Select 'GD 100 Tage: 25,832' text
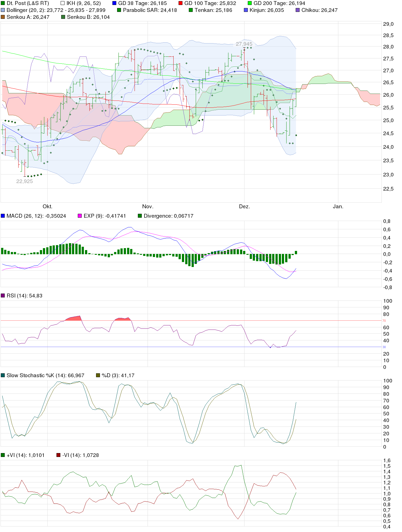 (210, 3)
